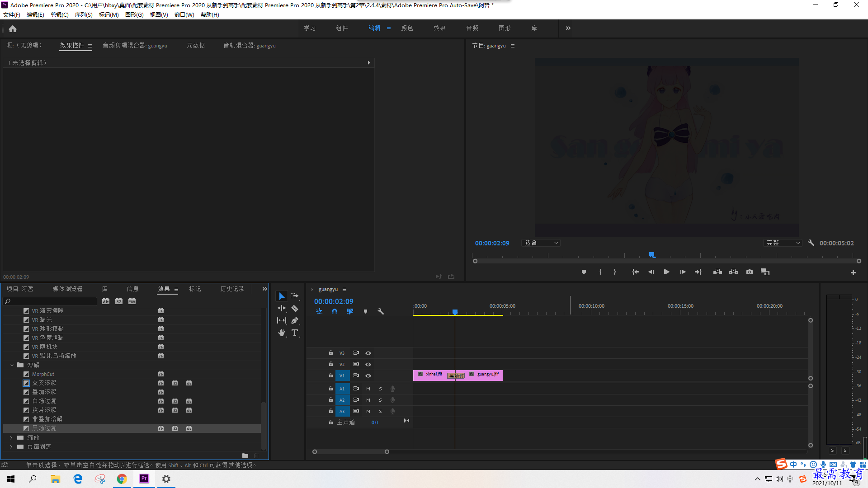Show more workspaces overflow chevron
Screen dimensions: 868x488
point(568,28)
